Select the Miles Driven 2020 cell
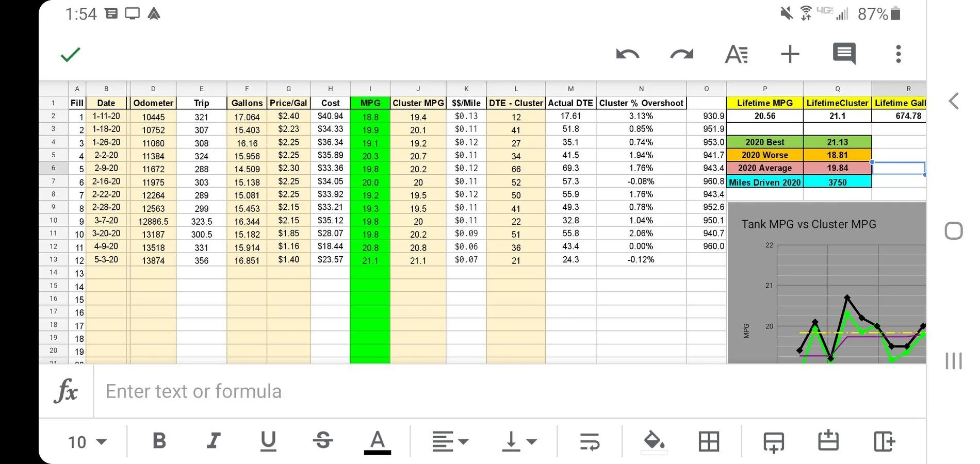 coord(765,182)
